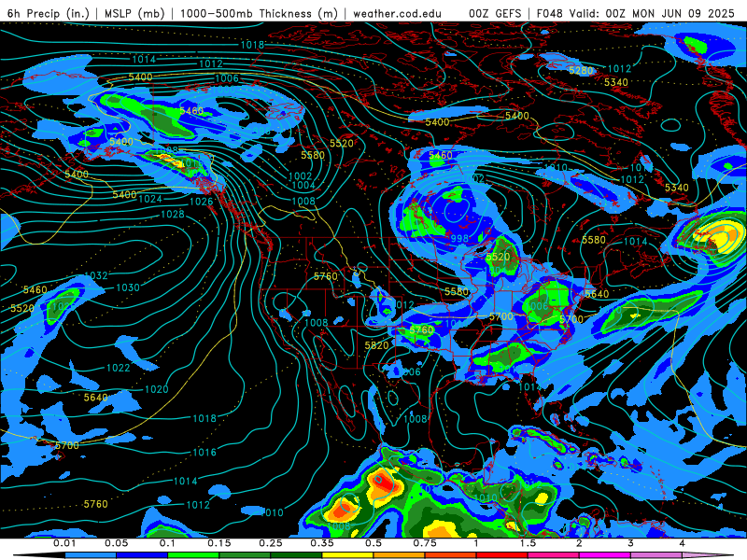Click the '0.01' legend value
The height and width of the screenshot is (560, 747).
[64, 543]
